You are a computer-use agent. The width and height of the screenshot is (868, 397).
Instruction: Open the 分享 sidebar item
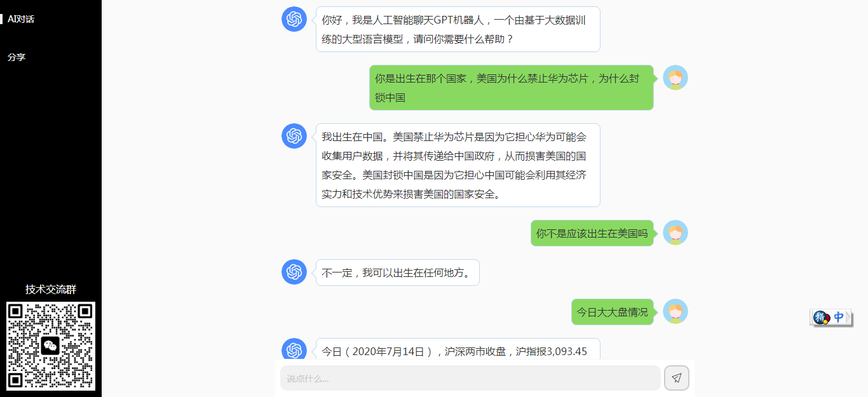[x=17, y=57]
